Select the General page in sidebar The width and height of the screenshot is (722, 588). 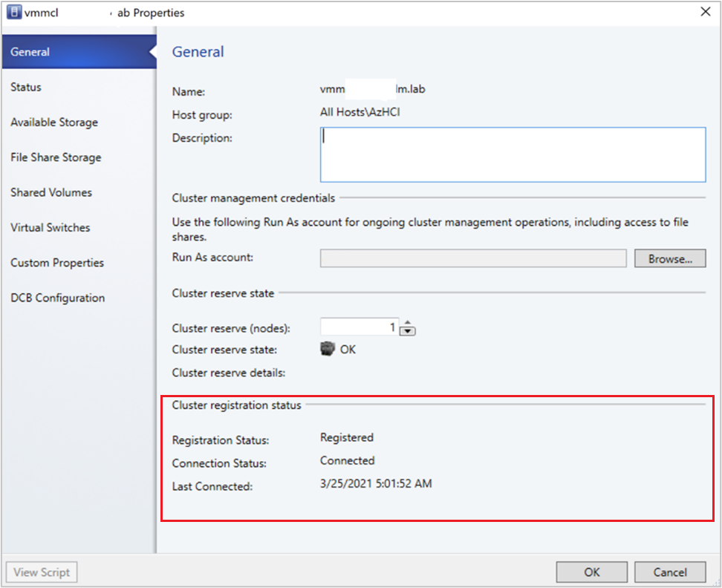(x=30, y=52)
